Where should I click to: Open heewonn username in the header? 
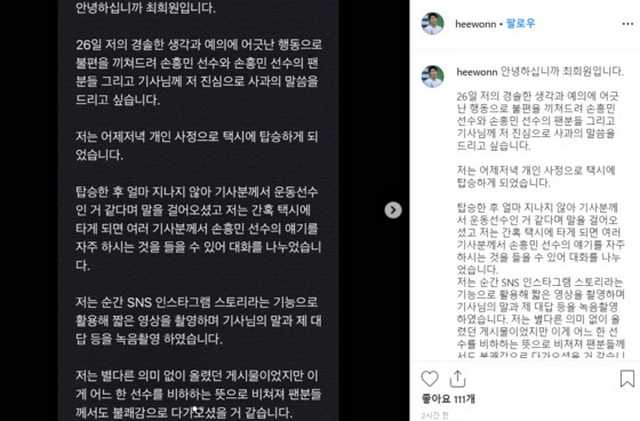click(x=476, y=24)
